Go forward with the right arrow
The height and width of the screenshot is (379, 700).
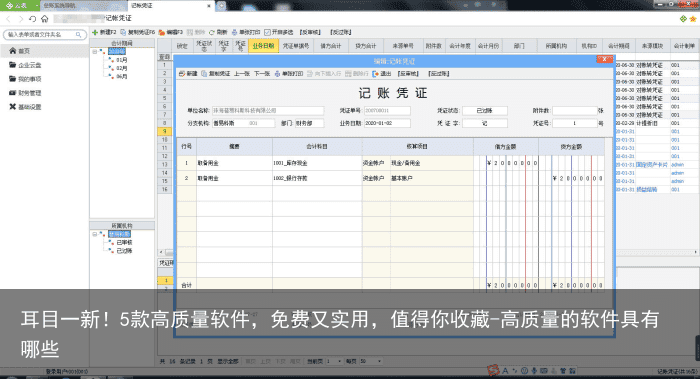(21, 19)
